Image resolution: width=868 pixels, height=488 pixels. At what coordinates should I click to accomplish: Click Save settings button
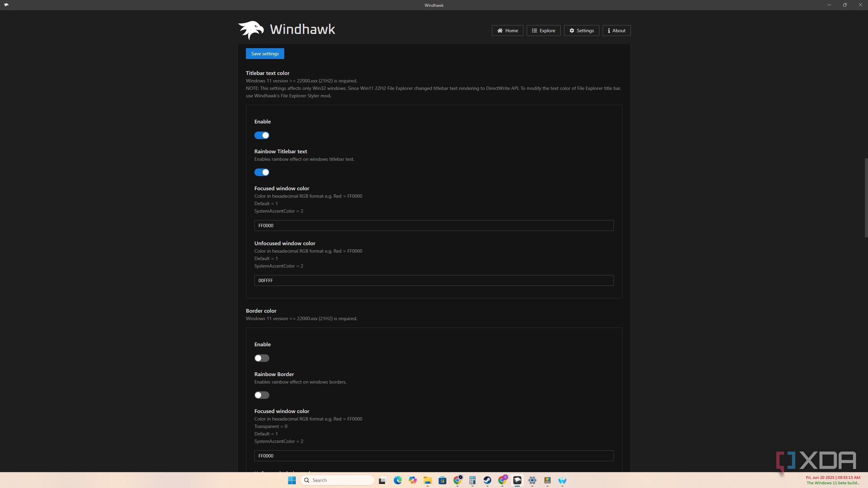click(265, 54)
